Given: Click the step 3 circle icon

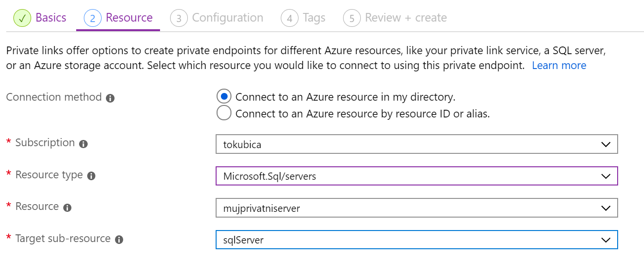Looking at the screenshot, I should (x=179, y=18).
